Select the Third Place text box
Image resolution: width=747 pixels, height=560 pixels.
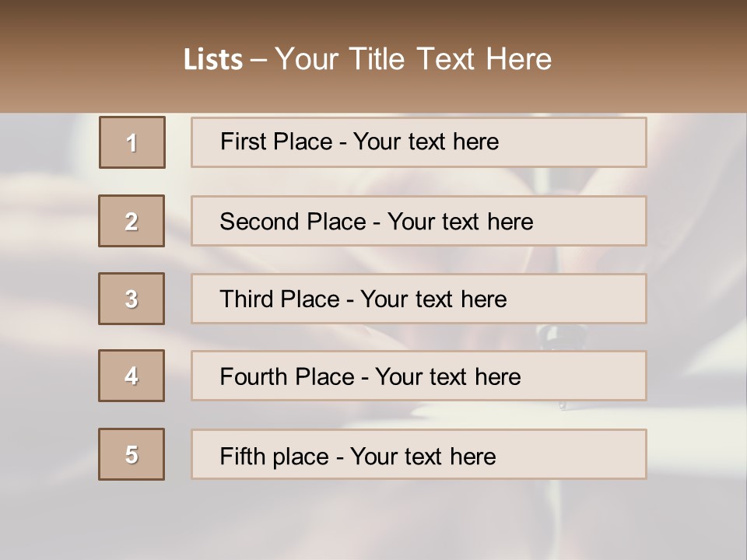point(419,299)
